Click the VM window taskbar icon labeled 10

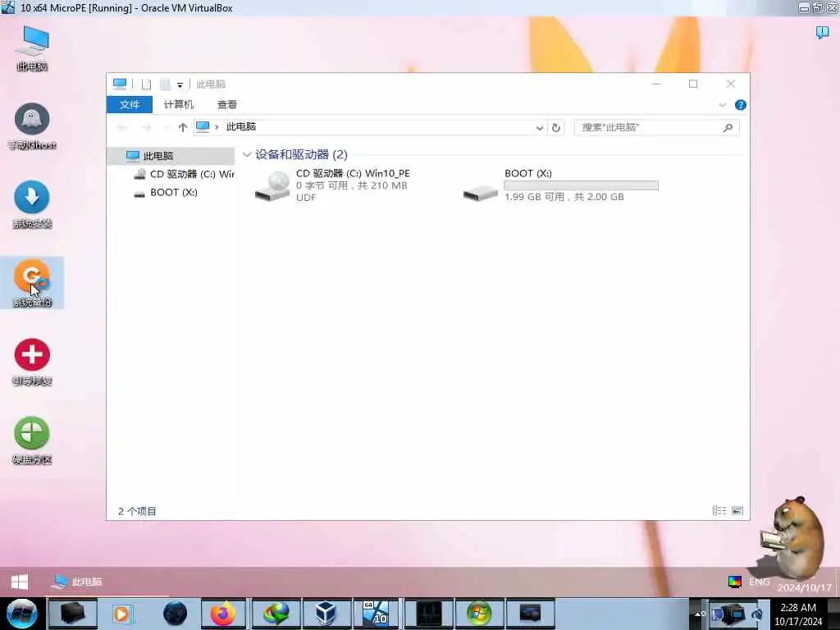tap(376, 614)
